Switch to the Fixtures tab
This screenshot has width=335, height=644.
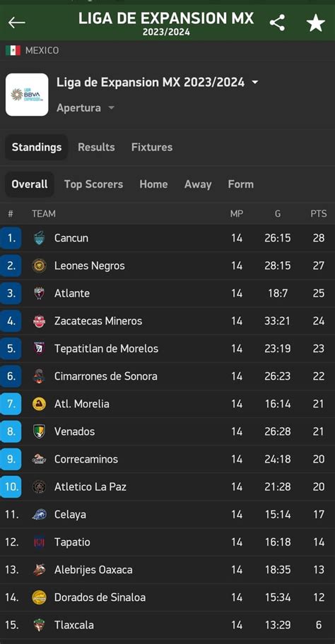[x=152, y=147]
